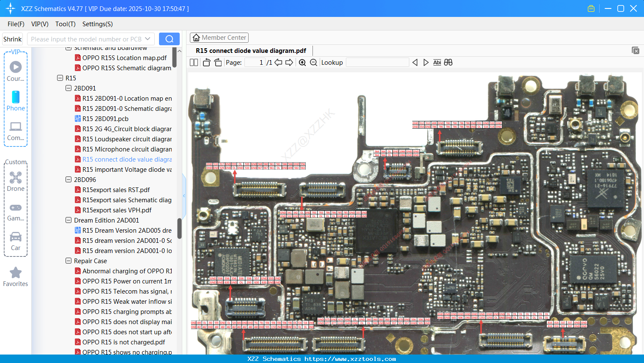Image resolution: width=644 pixels, height=363 pixels.
Task: Zoom in on the diode diagram
Action: (302, 63)
